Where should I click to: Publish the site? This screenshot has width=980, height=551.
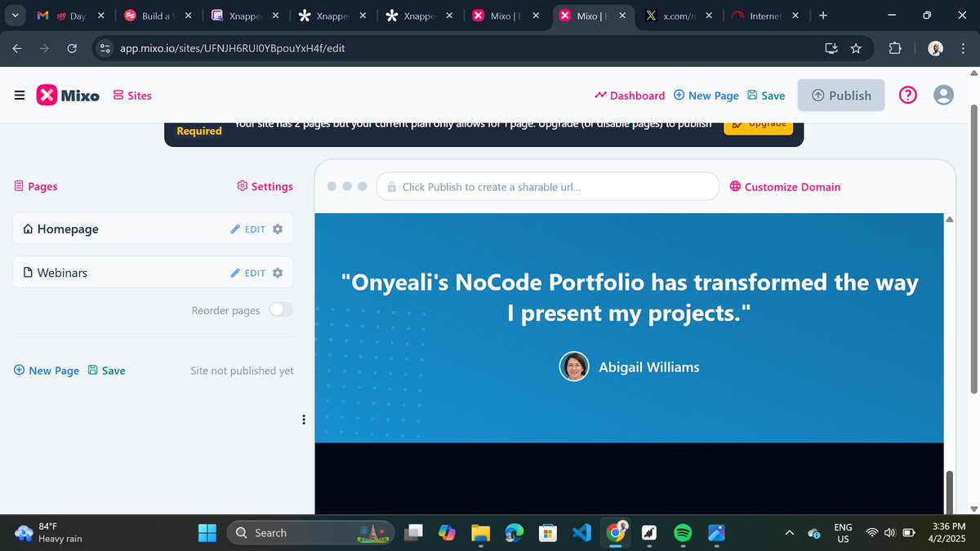841,96
